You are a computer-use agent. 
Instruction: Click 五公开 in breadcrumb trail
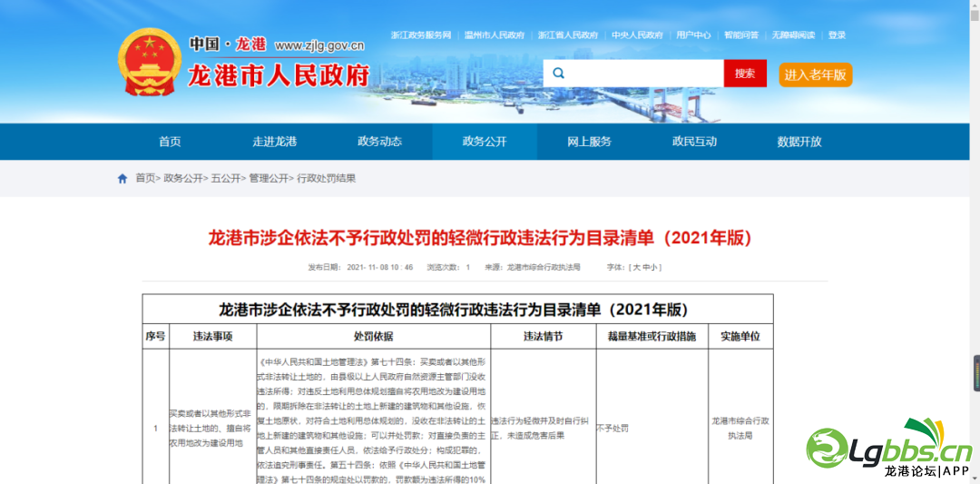(x=226, y=179)
